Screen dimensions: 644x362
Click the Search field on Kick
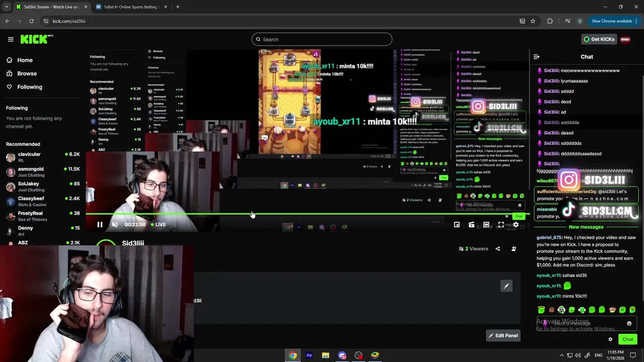(x=322, y=39)
